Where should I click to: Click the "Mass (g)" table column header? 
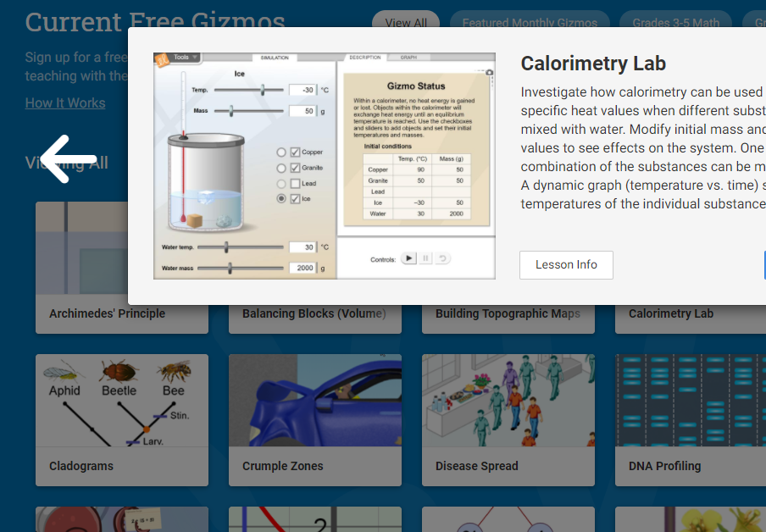(x=452, y=158)
